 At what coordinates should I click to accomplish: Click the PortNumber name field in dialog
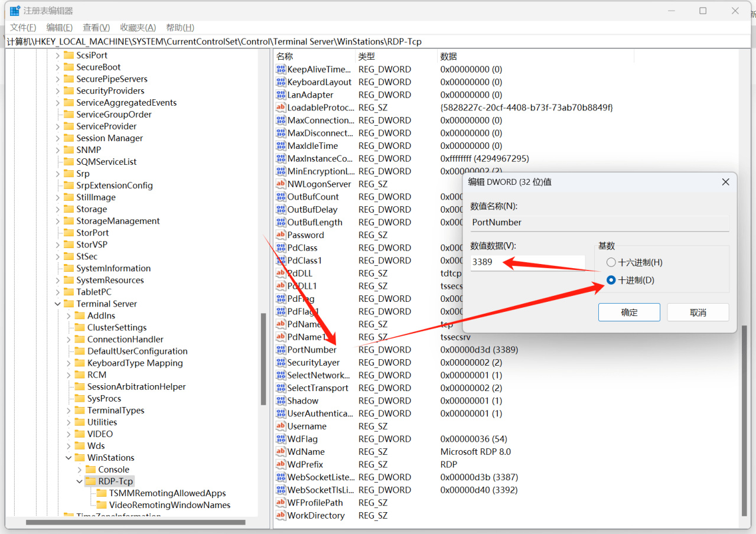[599, 223]
